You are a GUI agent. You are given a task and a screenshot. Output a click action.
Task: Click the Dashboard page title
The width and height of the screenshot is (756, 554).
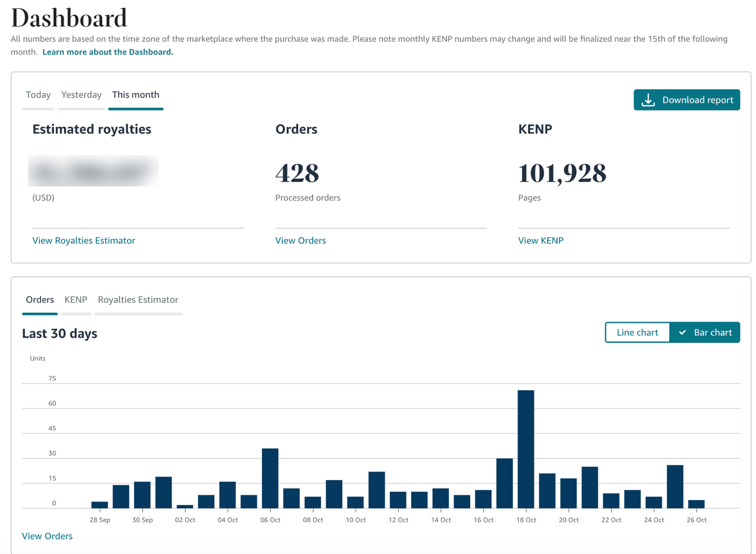[x=69, y=18]
